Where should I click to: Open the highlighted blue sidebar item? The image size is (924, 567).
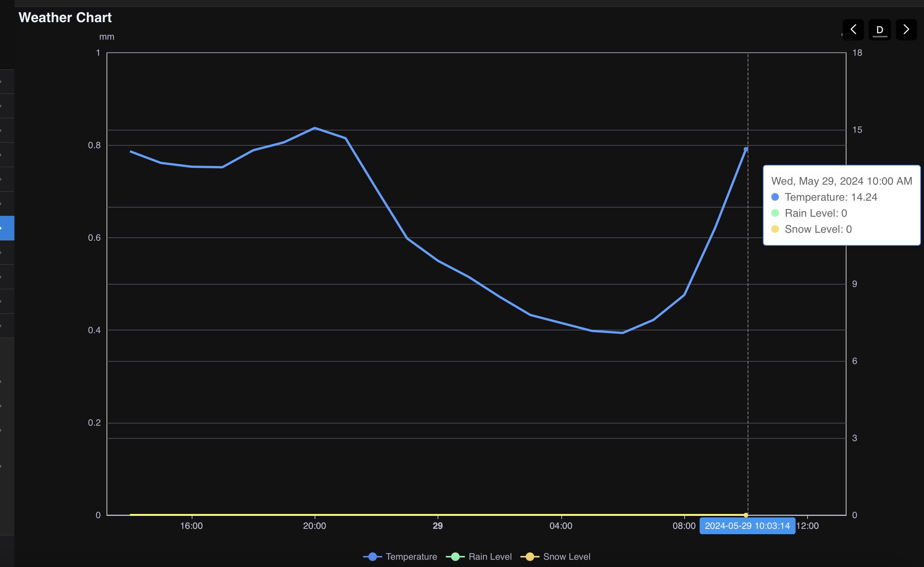pyautogui.click(x=7, y=228)
